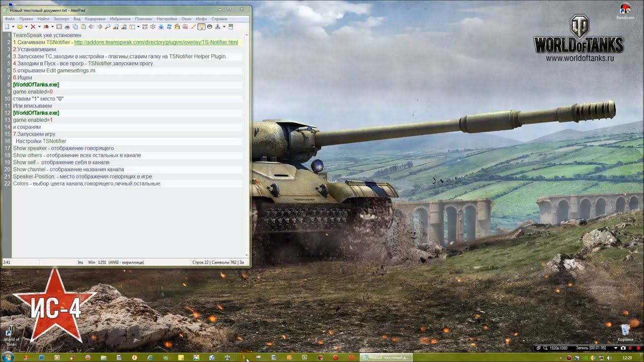Pause recording with the Bandicam pause button

point(630,348)
